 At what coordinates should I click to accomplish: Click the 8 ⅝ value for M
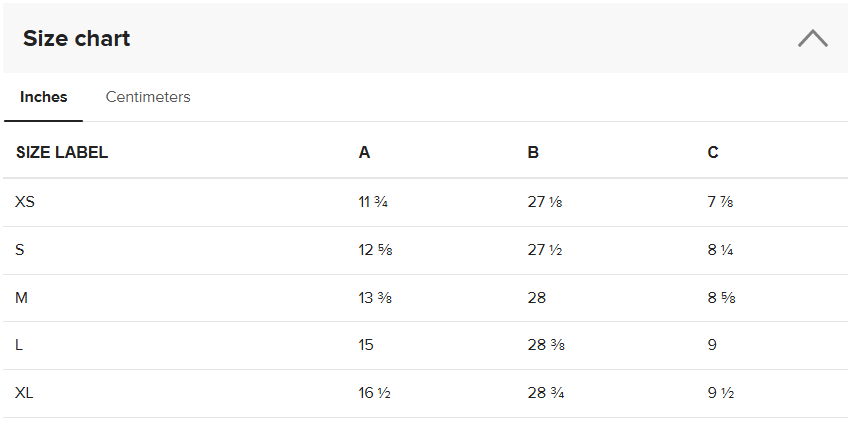pyautogui.click(x=722, y=298)
